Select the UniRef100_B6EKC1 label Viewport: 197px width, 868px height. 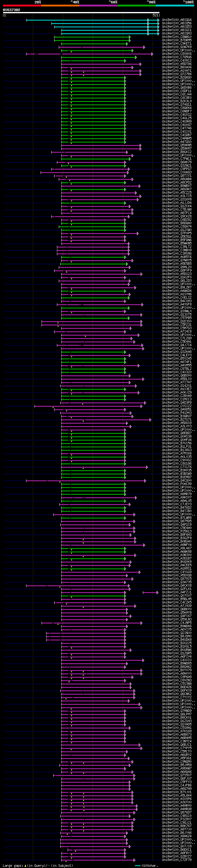point(177,850)
